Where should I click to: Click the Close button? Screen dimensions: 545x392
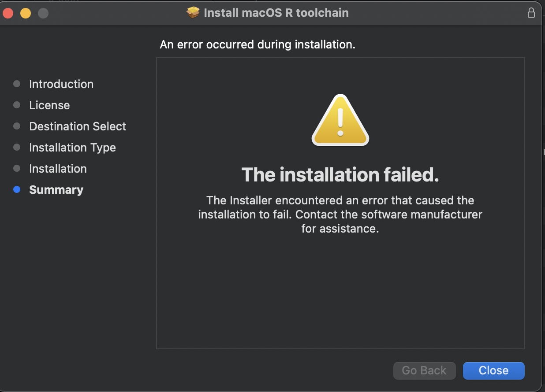493,370
